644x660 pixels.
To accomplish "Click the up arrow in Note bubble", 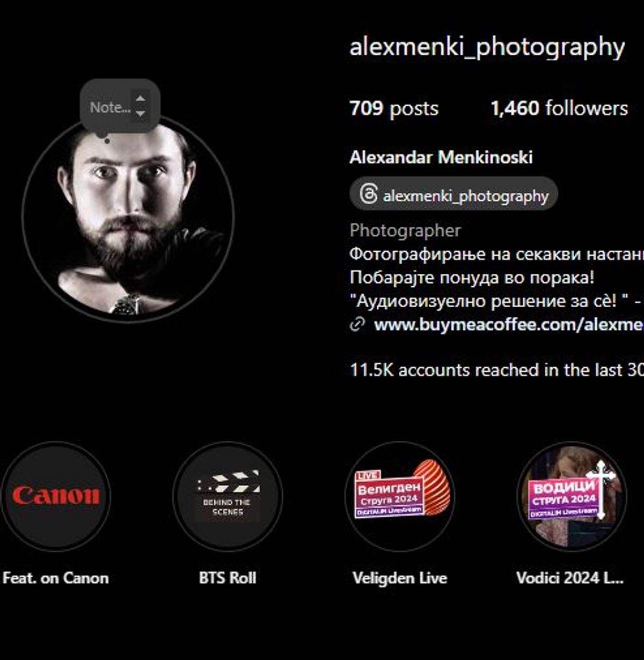I will [140, 98].
